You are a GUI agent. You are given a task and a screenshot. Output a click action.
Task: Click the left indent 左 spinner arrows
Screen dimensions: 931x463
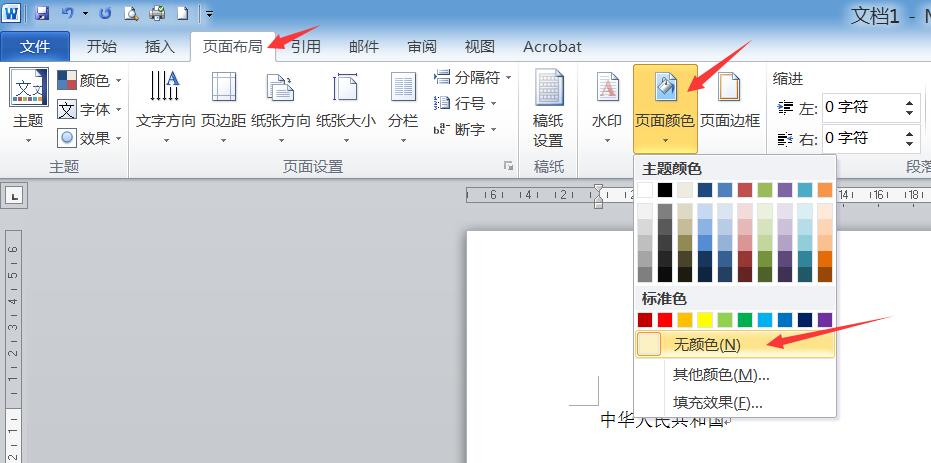click(x=909, y=108)
